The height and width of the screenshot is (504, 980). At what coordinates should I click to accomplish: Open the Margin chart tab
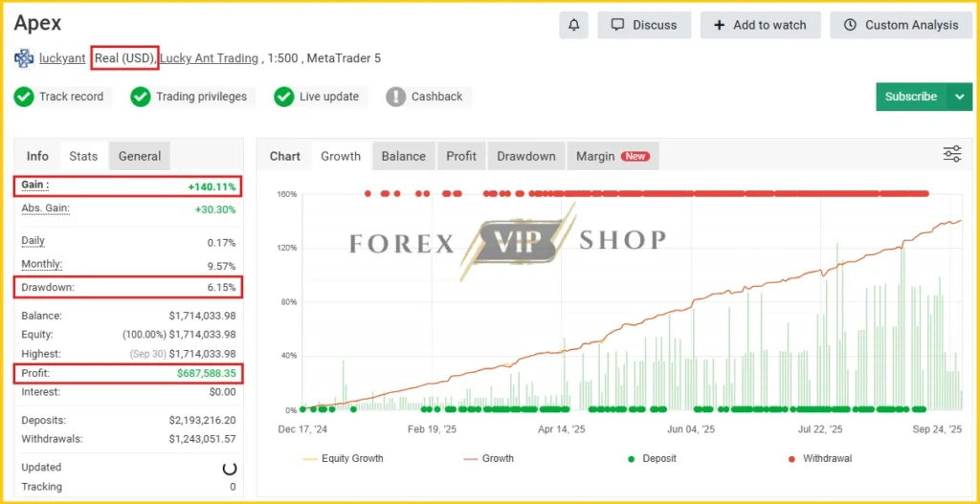click(x=612, y=156)
